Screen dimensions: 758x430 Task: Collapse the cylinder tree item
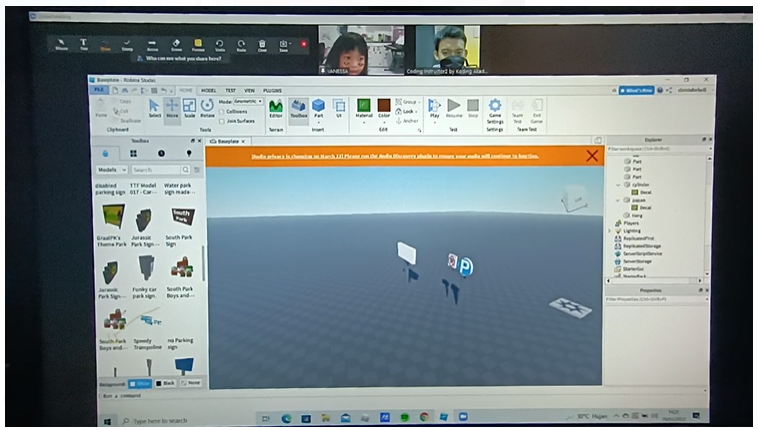tap(618, 185)
